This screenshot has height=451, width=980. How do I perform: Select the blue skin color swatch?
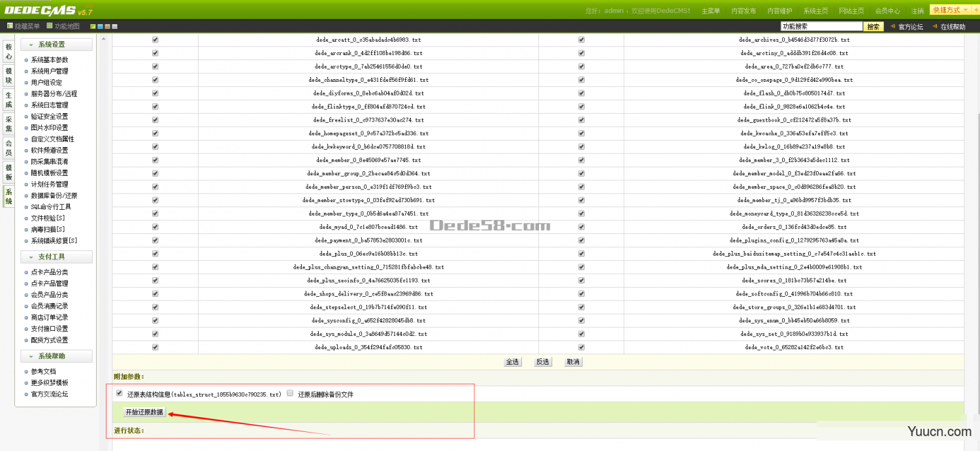(100, 27)
